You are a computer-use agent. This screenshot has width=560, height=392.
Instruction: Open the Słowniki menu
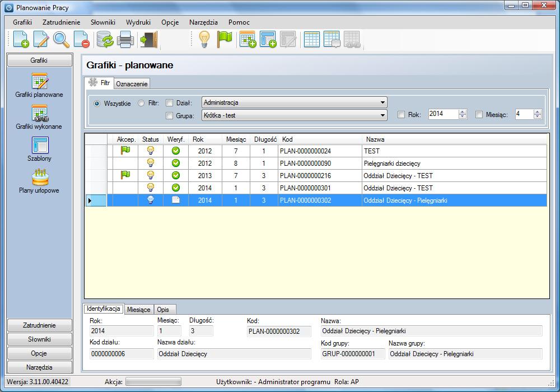[103, 22]
